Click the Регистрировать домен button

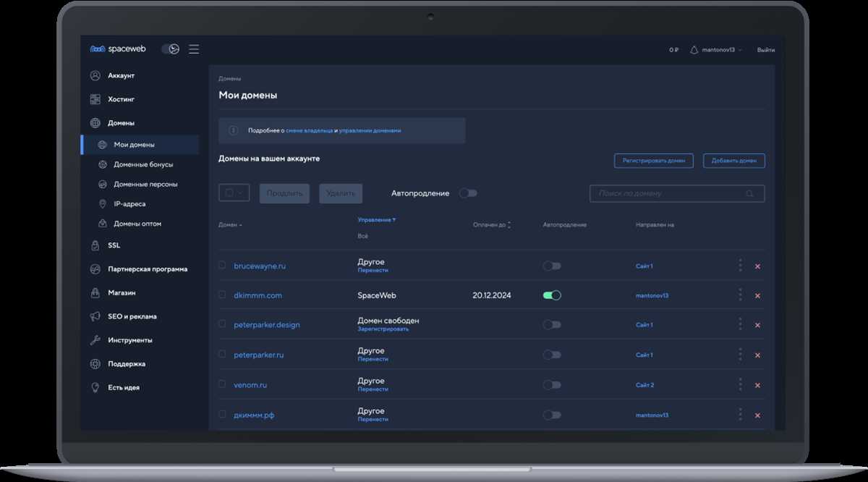click(x=654, y=161)
